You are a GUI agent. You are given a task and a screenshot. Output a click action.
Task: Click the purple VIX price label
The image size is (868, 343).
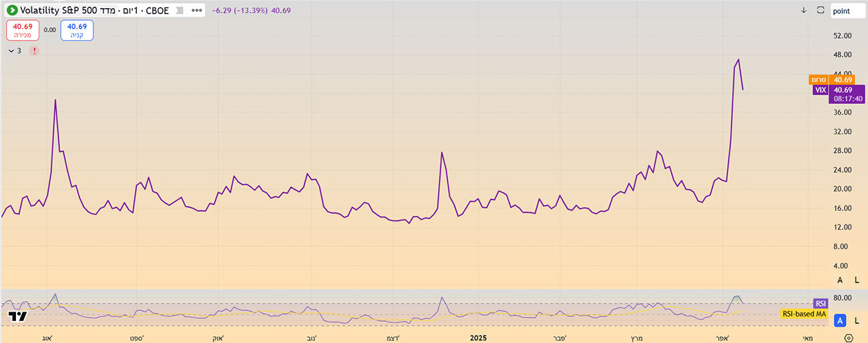pos(821,89)
